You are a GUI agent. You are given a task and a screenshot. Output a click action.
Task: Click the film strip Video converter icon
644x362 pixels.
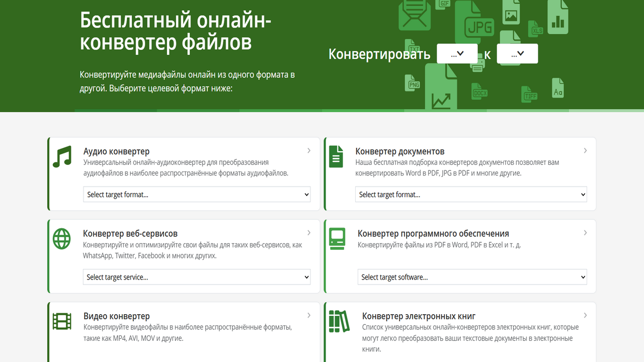(x=62, y=321)
